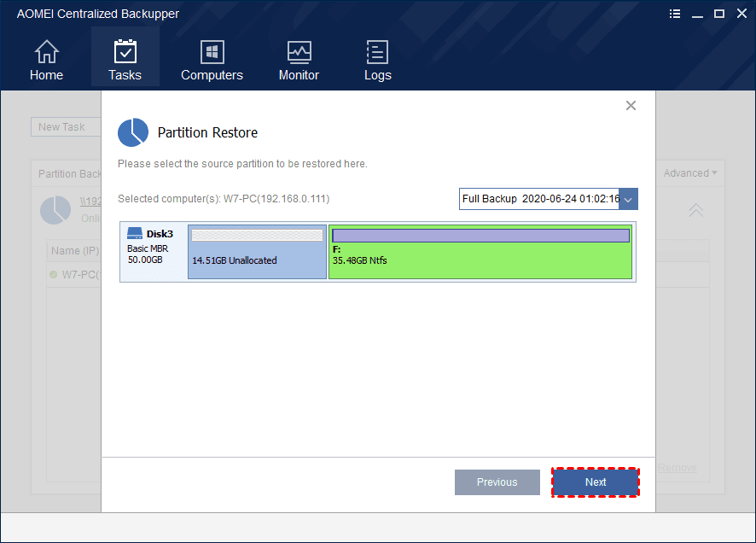The image size is (756, 543).
Task: Click the Partition Restore heading
Action: [x=207, y=132]
